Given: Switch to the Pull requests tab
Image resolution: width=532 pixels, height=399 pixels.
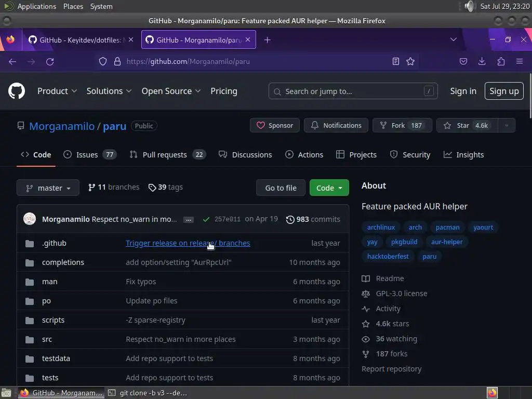Looking at the screenshot, I should (x=168, y=155).
